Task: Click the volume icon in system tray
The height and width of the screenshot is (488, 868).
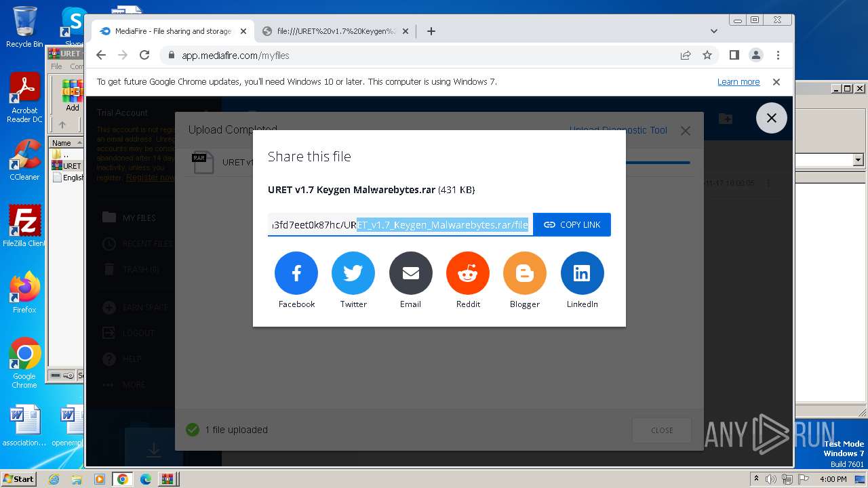Action: (771, 479)
